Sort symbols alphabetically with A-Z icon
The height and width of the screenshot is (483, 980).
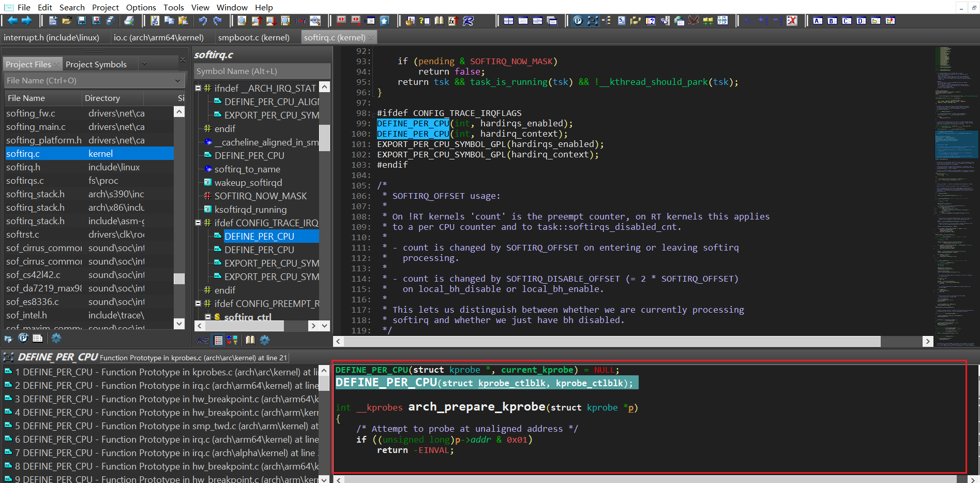[203, 340]
